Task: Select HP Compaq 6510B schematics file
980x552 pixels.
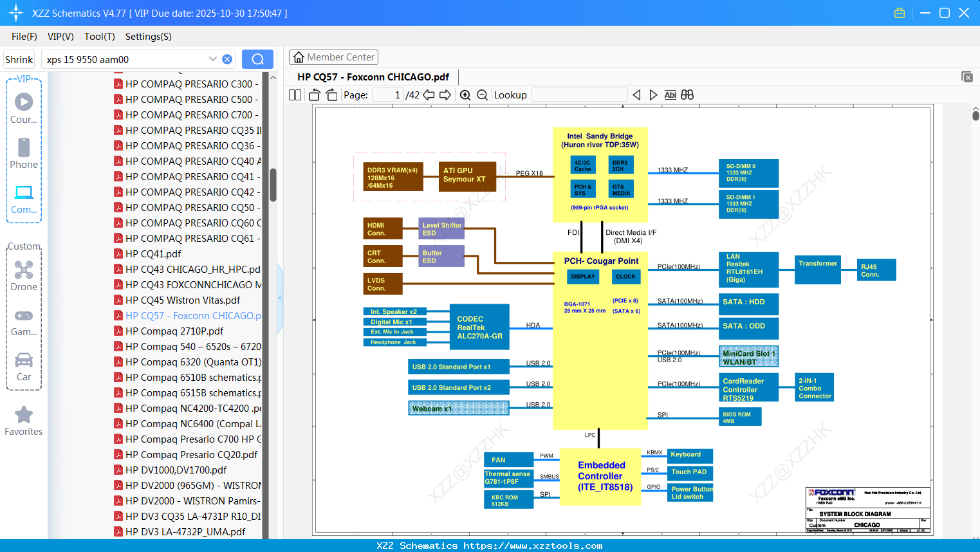Action: pyautogui.click(x=187, y=378)
